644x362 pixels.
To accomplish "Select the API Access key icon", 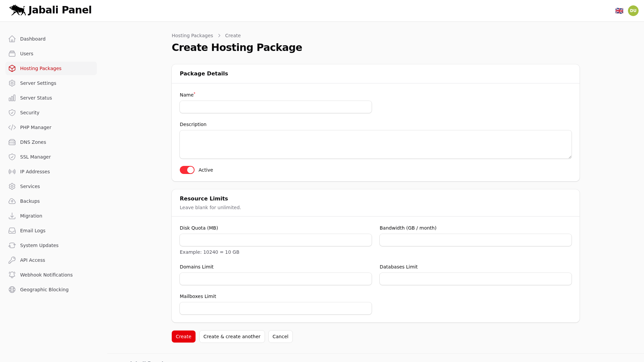I will [12, 260].
